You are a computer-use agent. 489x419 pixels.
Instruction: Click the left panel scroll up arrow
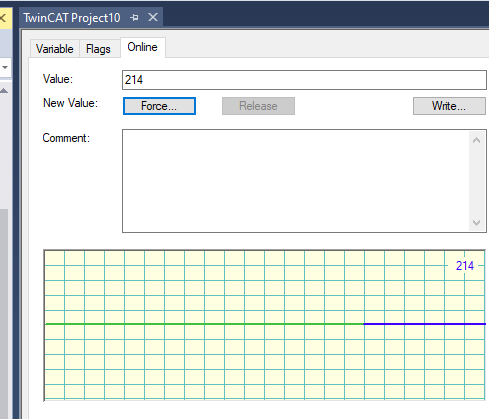[x=4, y=91]
